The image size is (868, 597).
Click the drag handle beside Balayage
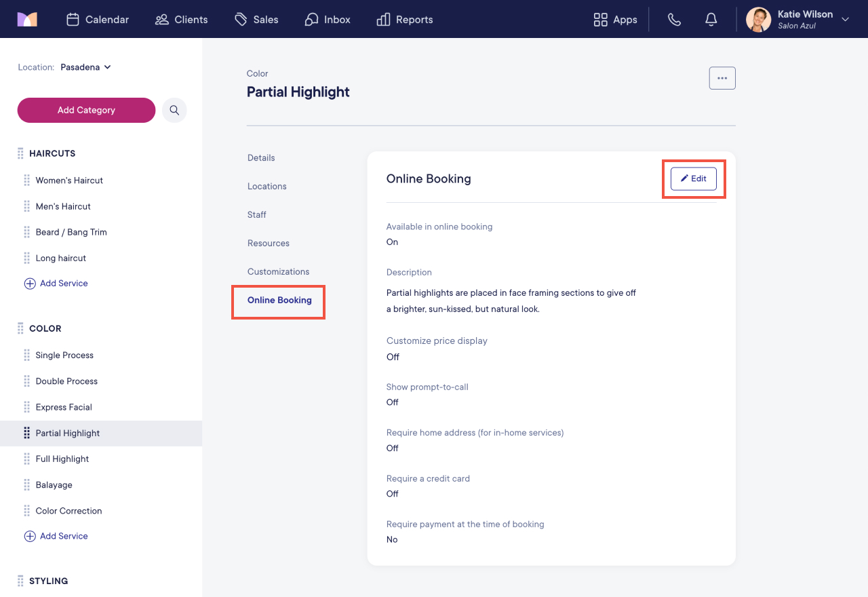click(x=27, y=485)
